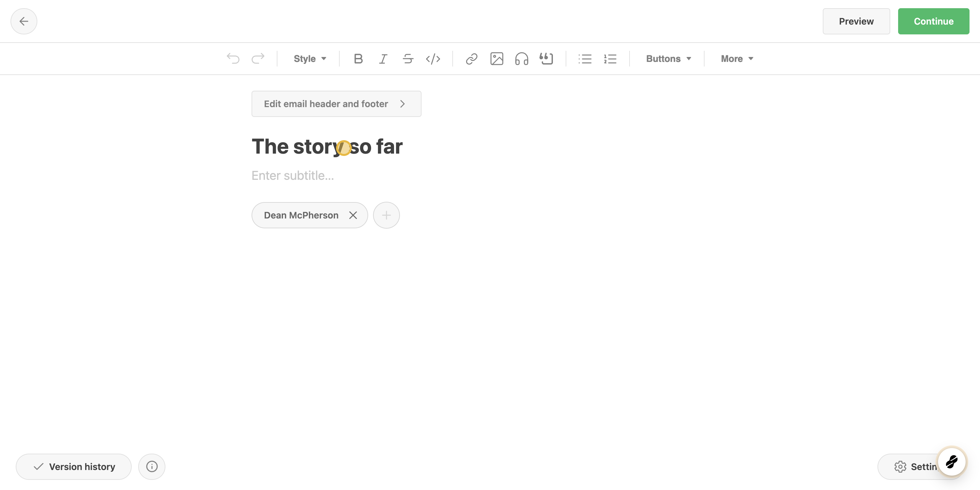Open the post info icon
This screenshot has width=980, height=490.
152,466
